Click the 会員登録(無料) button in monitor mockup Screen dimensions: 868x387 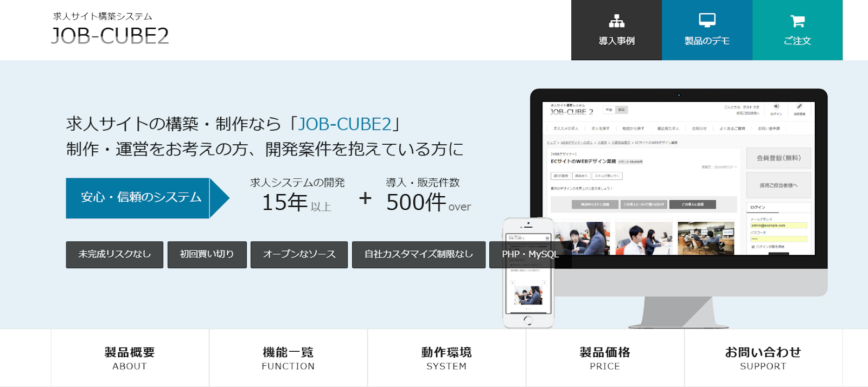tap(778, 158)
